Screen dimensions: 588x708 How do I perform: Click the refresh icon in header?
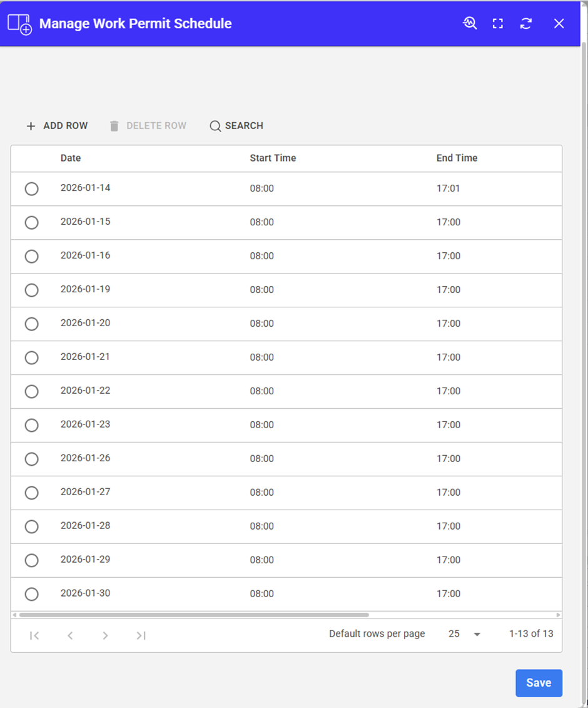526,23
